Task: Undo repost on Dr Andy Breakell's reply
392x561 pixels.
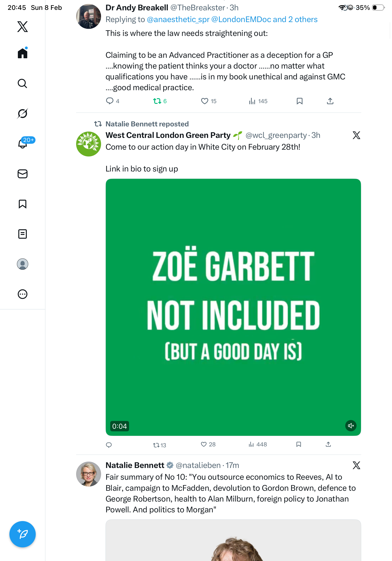Action: pyautogui.click(x=157, y=101)
